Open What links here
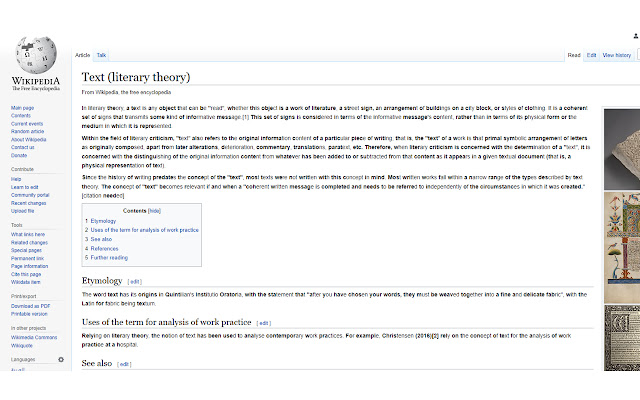This screenshot has height=400, width=640. (28, 235)
